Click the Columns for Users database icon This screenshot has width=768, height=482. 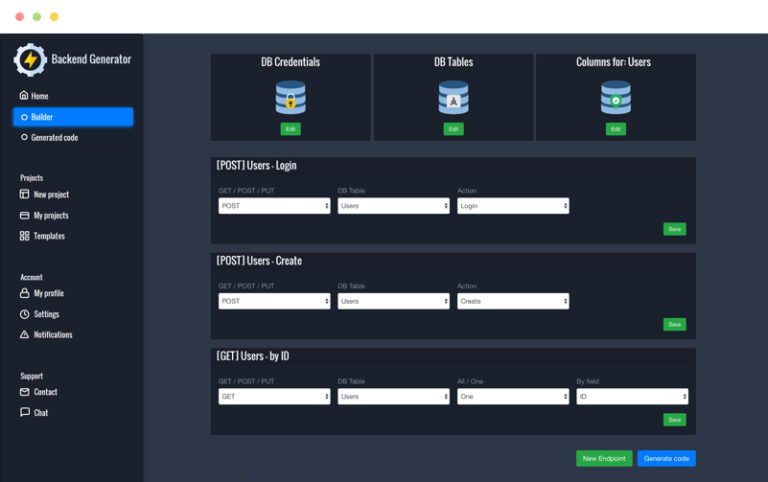tap(615, 97)
